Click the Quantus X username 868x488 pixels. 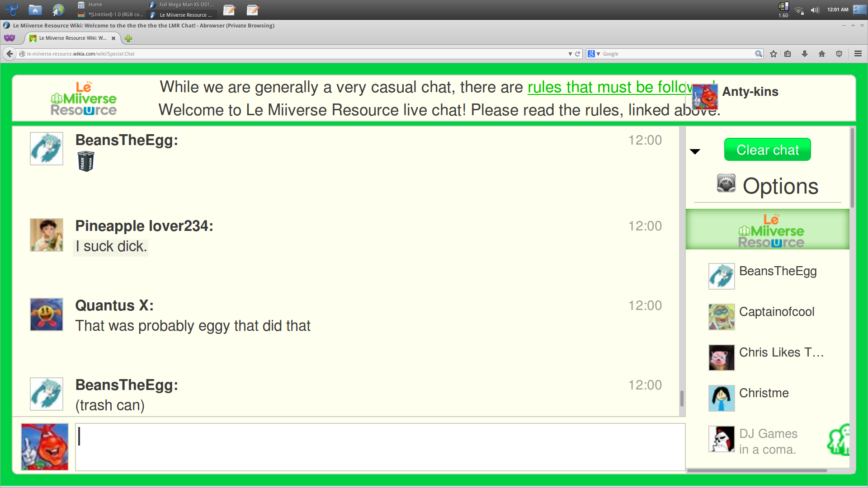point(114,305)
